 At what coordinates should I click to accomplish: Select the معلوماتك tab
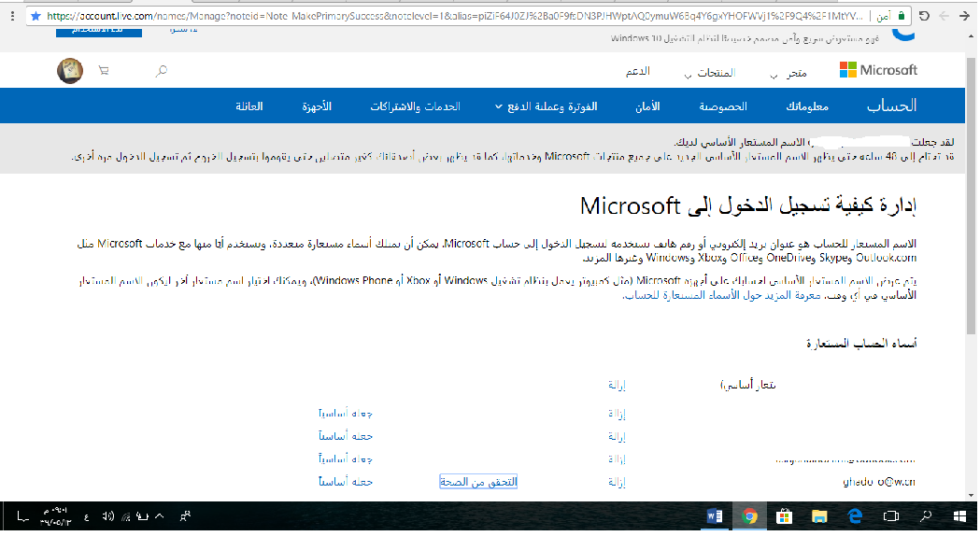click(x=807, y=106)
